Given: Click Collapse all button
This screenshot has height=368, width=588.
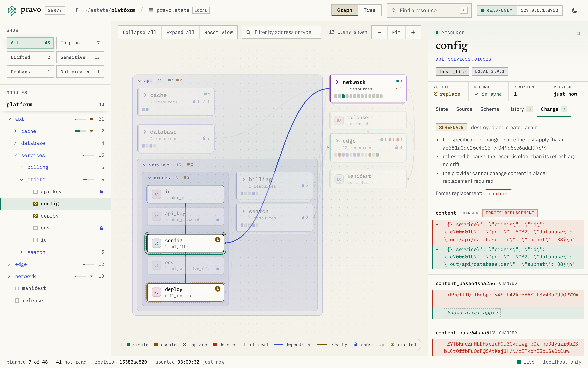Looking at the screenshot, I should 139,32.
